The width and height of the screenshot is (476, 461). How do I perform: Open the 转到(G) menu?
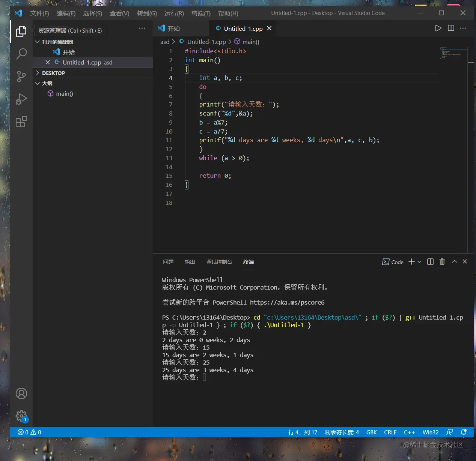tap(147, 14)
